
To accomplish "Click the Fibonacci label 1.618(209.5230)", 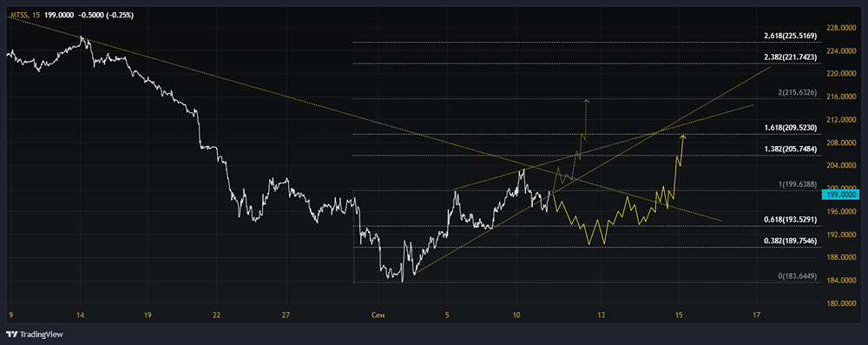I will coord(791,128).
